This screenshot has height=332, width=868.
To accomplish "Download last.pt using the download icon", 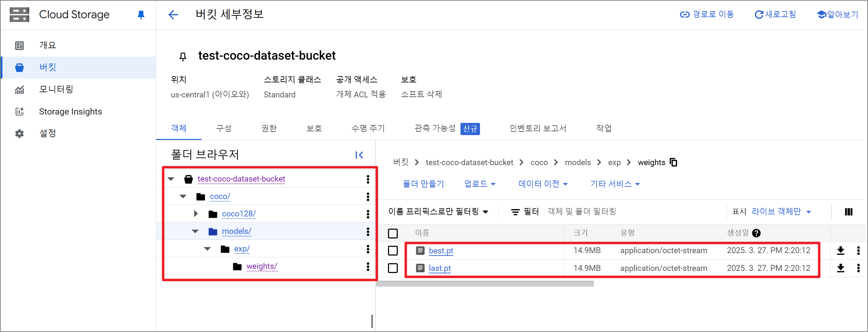I will [841, 268].
